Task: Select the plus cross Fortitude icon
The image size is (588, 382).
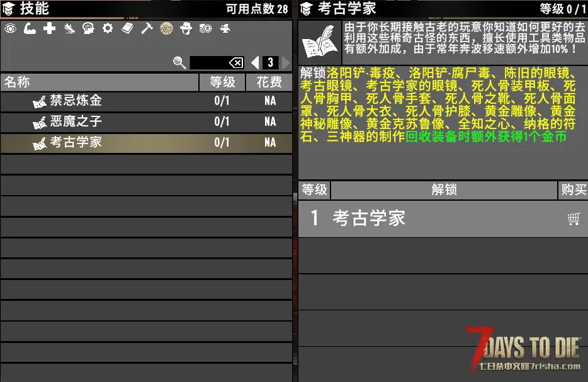Action: (x=49, y=28)
